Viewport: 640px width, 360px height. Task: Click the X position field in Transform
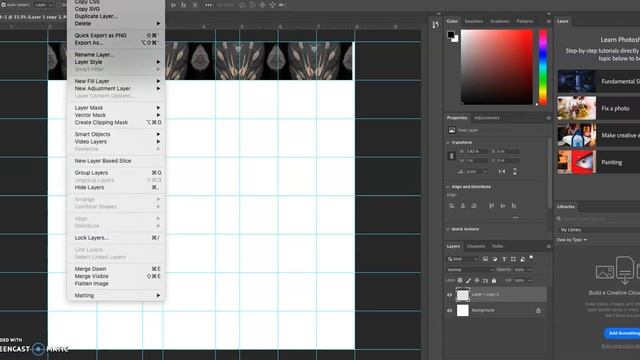coord(508,151)
